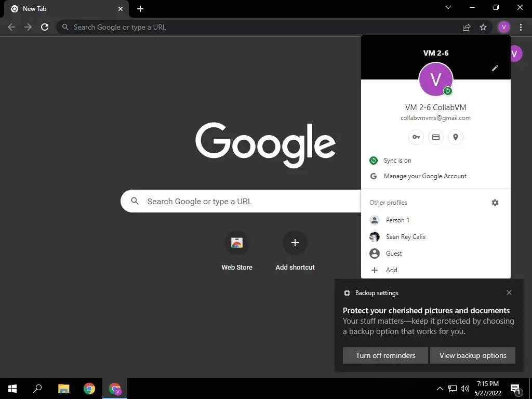Screen dimensions: 532x399
Task: Click Turn off reminders button
Action: pyautogui.click(x=385, y=355)
